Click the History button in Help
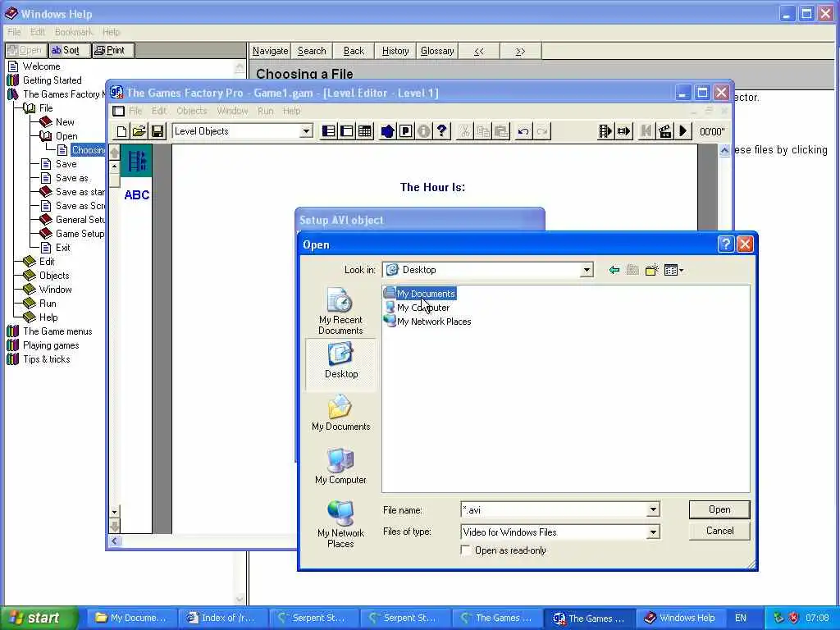The height and width of the screenshot is (630, 840). (395, 51)
